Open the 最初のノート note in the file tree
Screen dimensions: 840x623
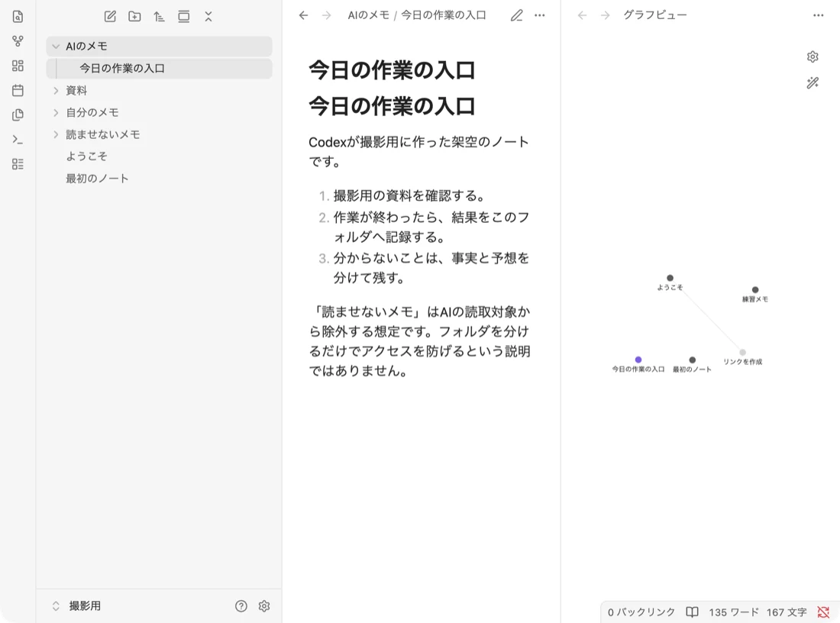[159, 179]
